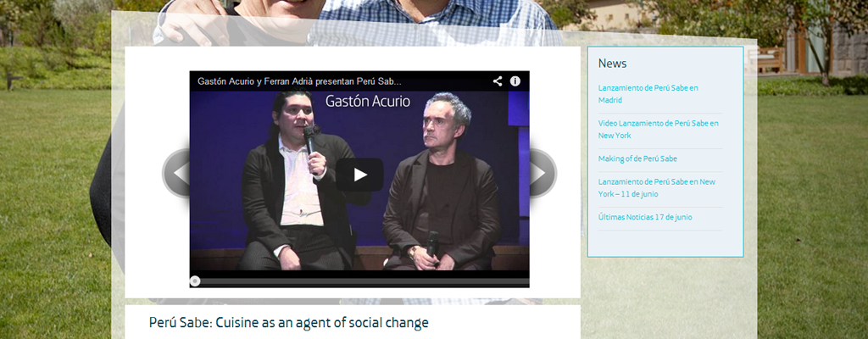868x339 pixels.
Task: Click the middle of the video progress bar
Action: coord(359,281)
